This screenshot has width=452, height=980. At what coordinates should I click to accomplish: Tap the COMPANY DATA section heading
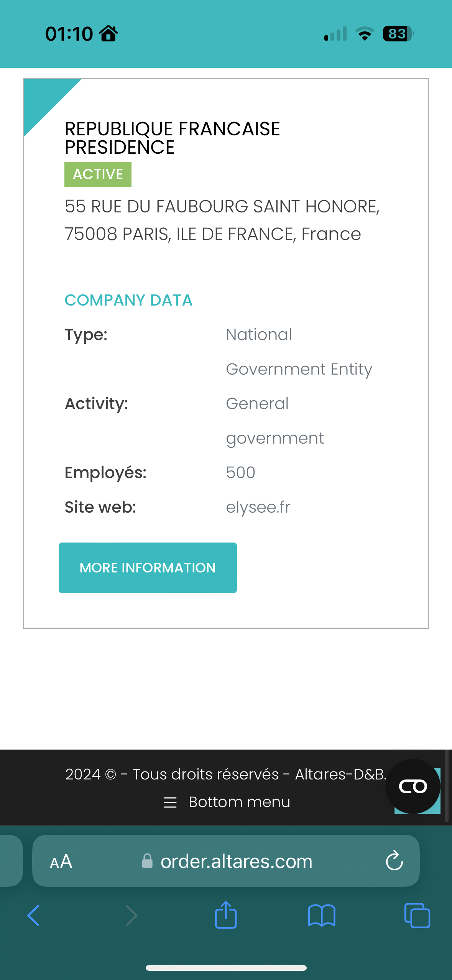[x=128, y=300]
